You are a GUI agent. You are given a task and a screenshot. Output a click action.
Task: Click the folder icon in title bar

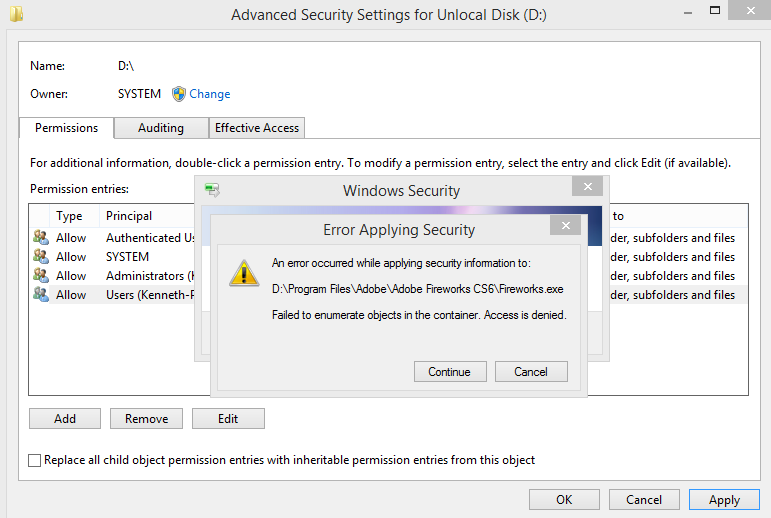click(x=17, y=14)
